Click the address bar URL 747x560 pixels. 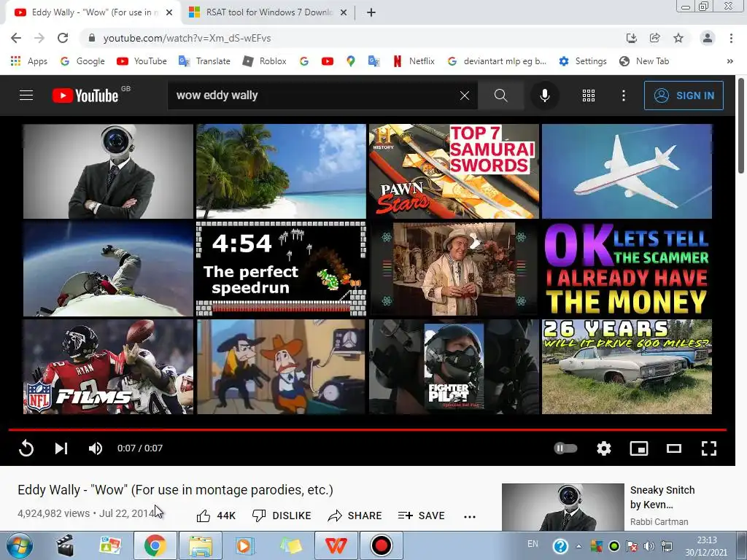point(187,38)
